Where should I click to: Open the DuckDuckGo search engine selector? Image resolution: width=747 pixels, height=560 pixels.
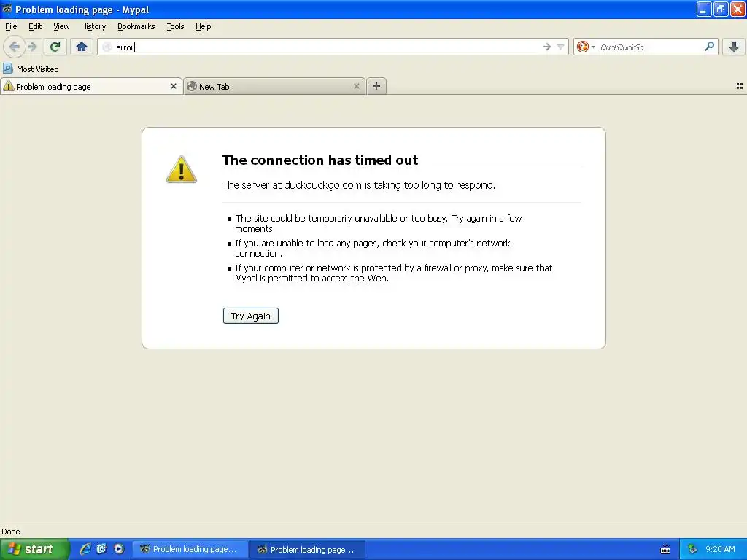point(586,47)
